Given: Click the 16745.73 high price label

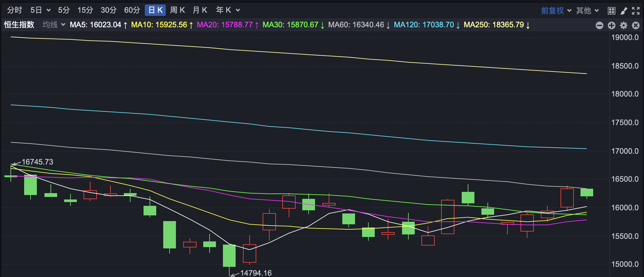Looking at the screenshot, I should pos(37,162).
